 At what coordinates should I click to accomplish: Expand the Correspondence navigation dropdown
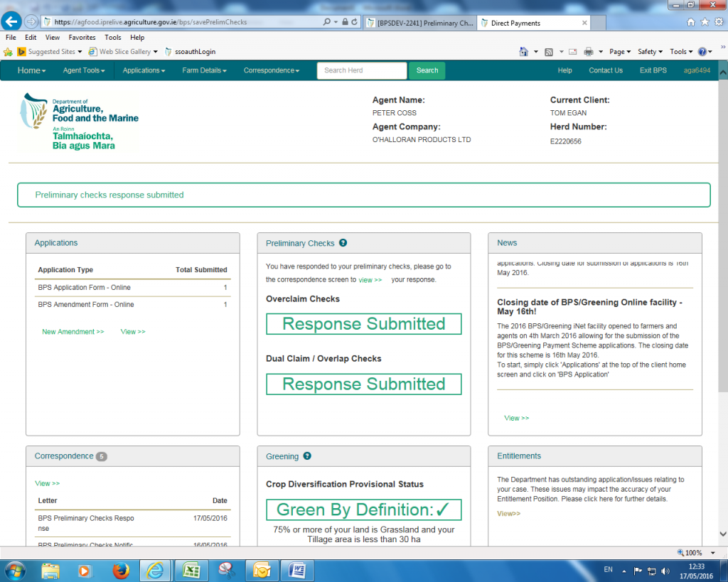click(x=271, y=70)
